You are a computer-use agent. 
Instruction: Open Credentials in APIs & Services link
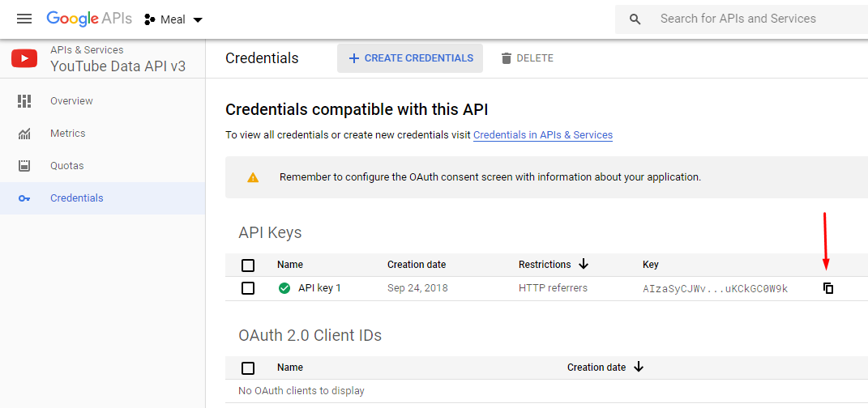(x=543, y=135)
